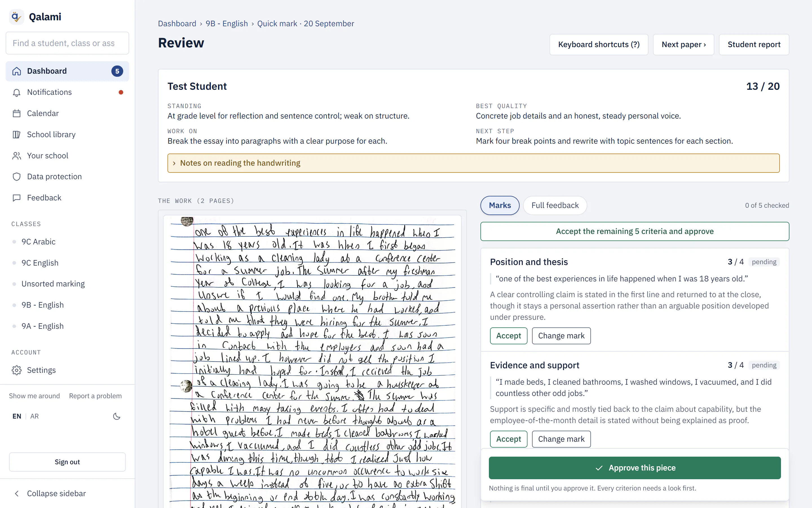Viewport: 812px width, 508px height.
Task: Open Your school people icon
Action: (16, 156)
